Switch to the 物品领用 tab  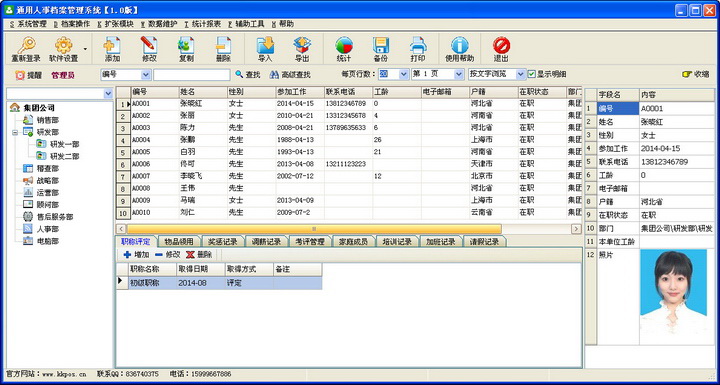pos(180,242)
